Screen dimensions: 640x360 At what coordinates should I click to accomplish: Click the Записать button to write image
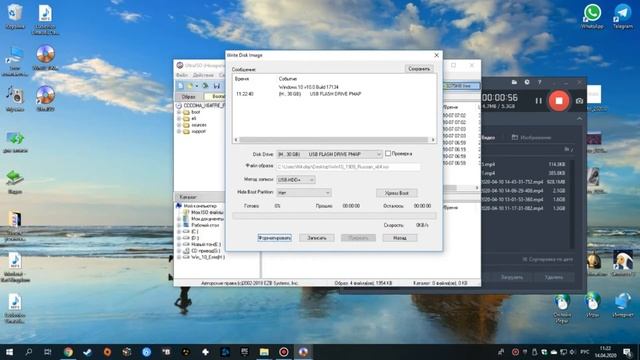pos(317,238)
